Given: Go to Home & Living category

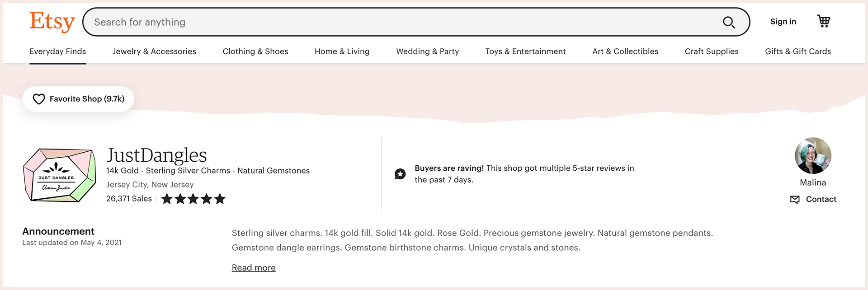Looking at the screenshot, I should click(342, 51).
